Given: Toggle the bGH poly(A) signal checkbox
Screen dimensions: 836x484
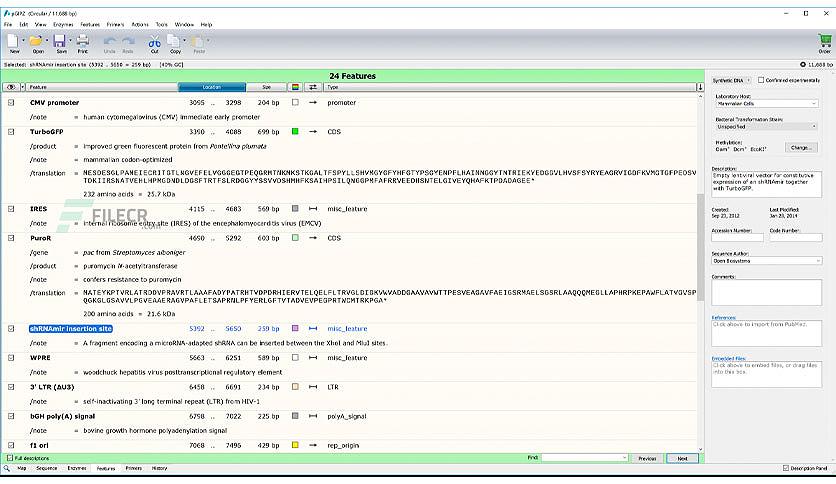Looking at the screenshot, I should (x=11, y=416).
